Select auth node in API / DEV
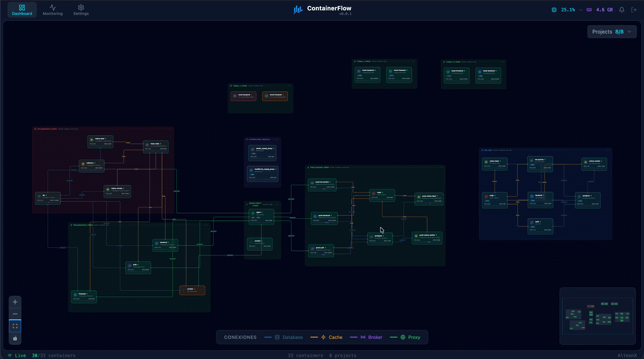 pyautogui.click(x=540, y=226)
